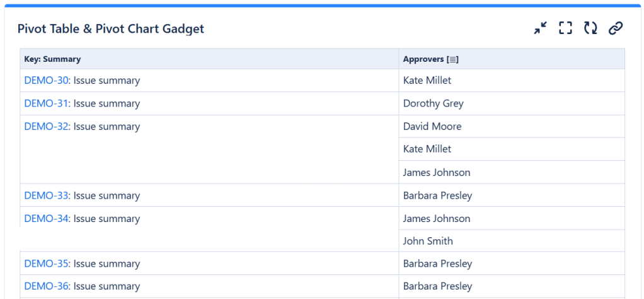Refresh the Pivot Table gadget
This screenshot has width=644, height=299.
pos(590,28)
